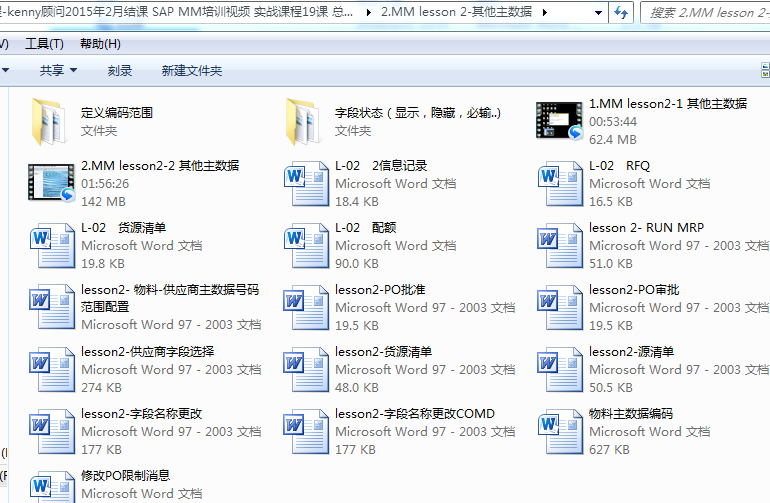Click the kenny顾问 SAP MM培训视频 breadcrumb segment
770x503 pixels.
click(177, 12)
